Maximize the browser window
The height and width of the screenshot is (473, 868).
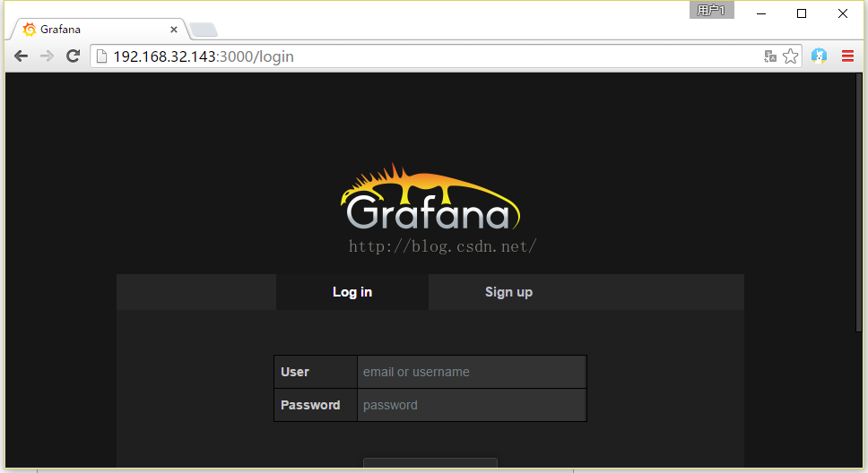coord(802,13)
